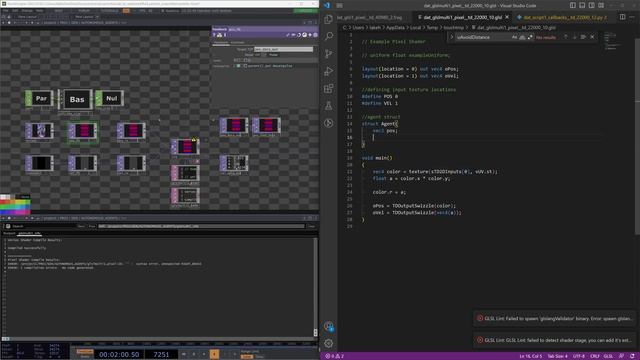Open the color palette swatch in TouchDesigner
This screenshot has width=640, height=360.
(15, 205)
